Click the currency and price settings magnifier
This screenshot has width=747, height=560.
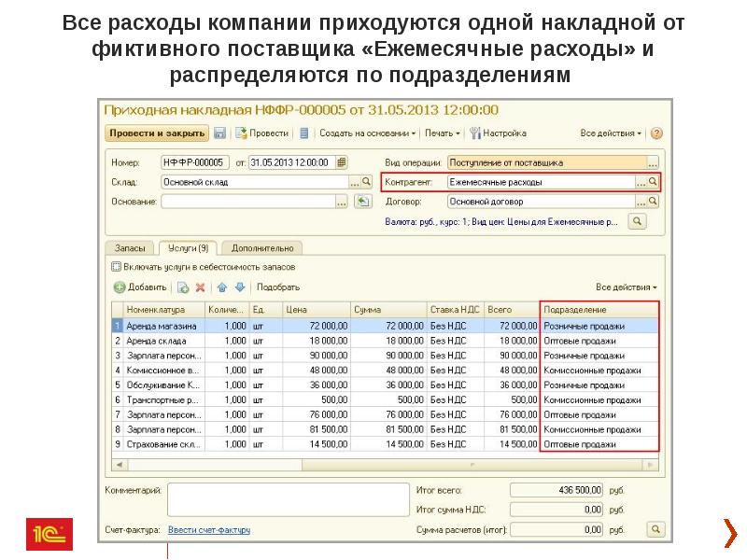638,222
